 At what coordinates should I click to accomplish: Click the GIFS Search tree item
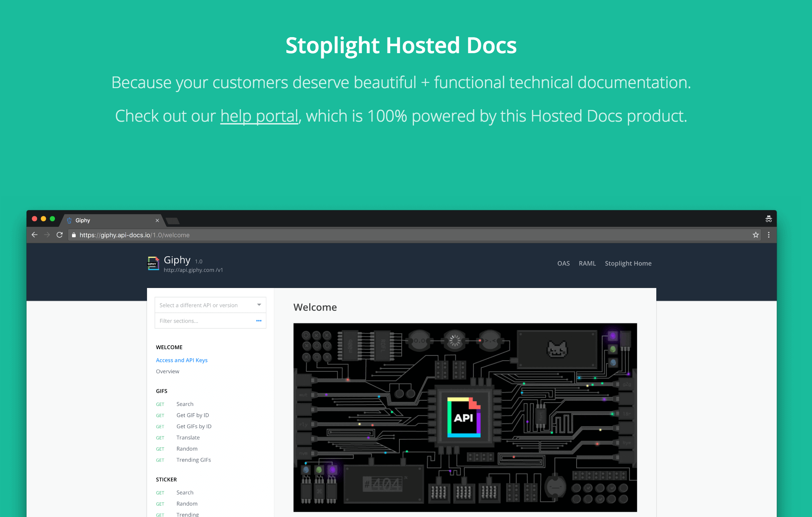(185, 404)
